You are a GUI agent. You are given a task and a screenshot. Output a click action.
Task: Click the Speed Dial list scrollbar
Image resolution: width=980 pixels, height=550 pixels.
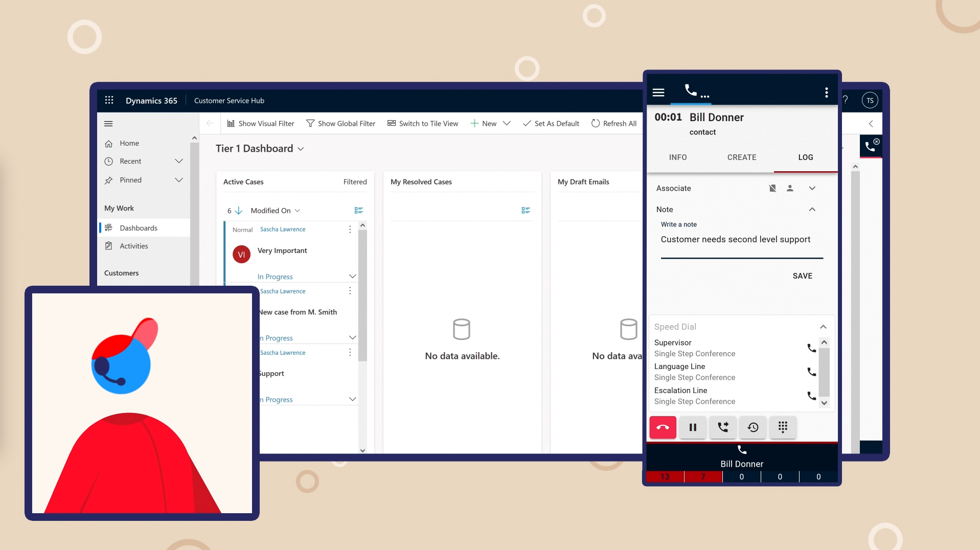pyautogui.click(x=824, y=373)
